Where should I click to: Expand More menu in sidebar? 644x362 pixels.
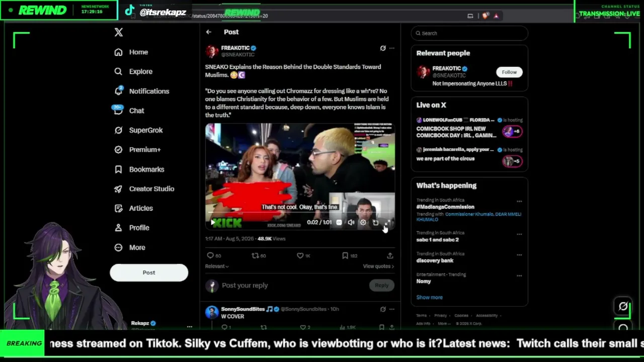coord(130,247)
